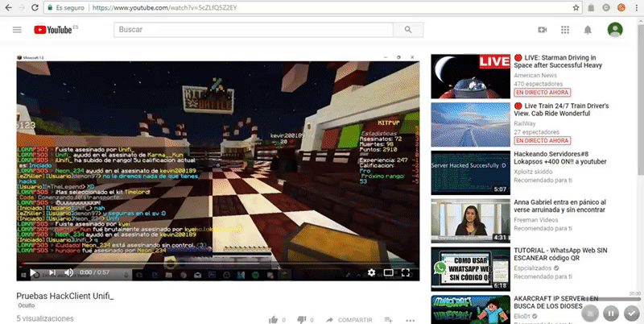Click the search magnifier button
Screen dimensions: 644x324
(408, 30)
